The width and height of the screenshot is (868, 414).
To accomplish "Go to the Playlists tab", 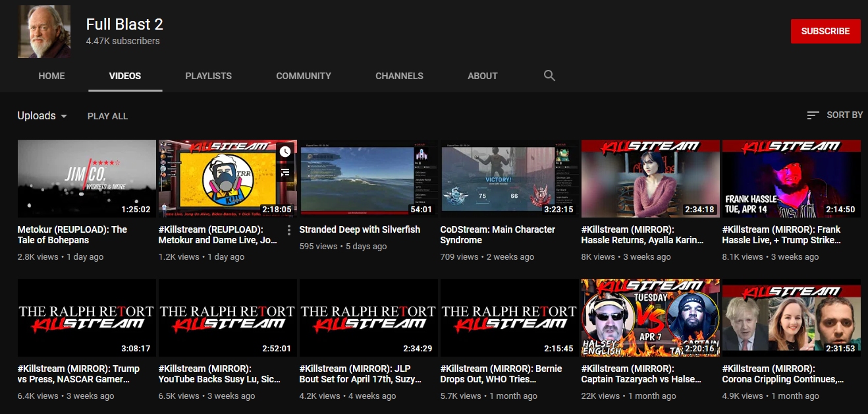I will [208, 76].
